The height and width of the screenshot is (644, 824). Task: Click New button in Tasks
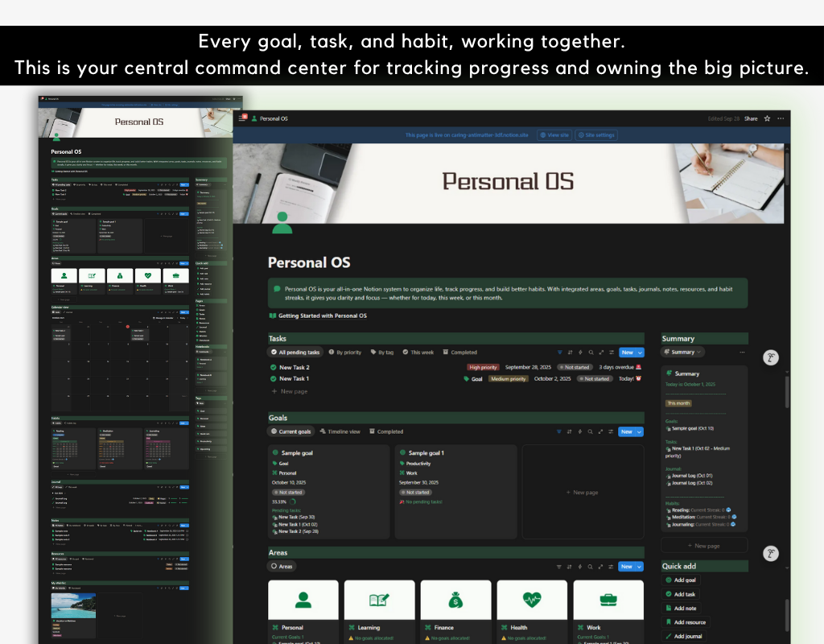click(628, 353)
